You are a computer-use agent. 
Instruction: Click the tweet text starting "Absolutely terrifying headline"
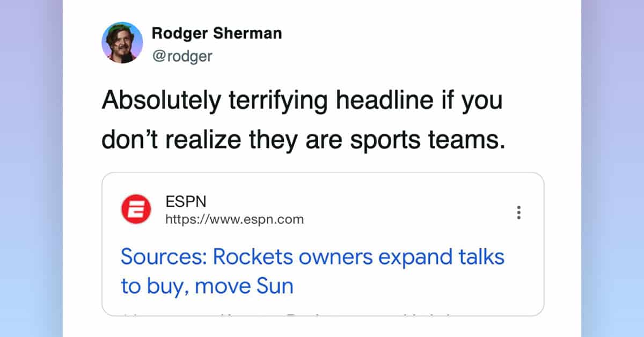tap(302, 100)
